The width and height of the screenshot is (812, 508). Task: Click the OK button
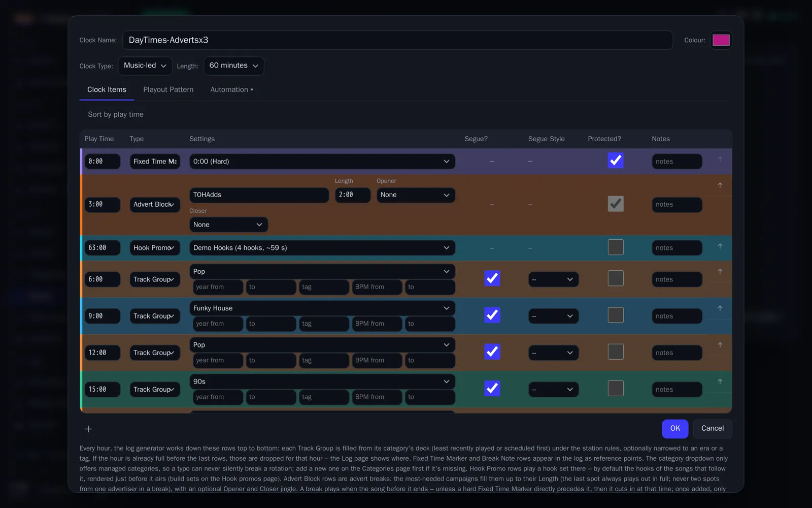click(675, 429)
